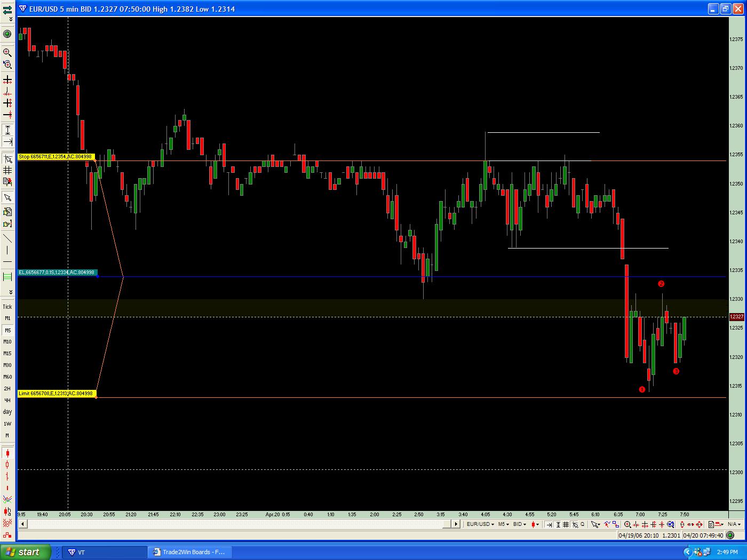
Task: Select the vertical line drawing tool
Action: (x=7, y=250)
